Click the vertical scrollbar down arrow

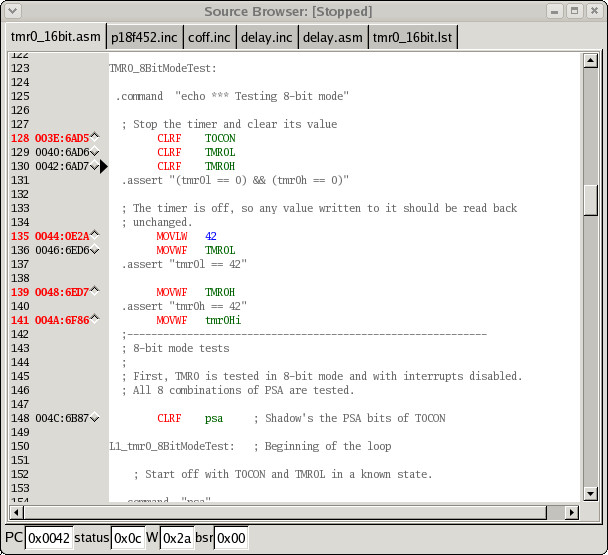(591, 494)
